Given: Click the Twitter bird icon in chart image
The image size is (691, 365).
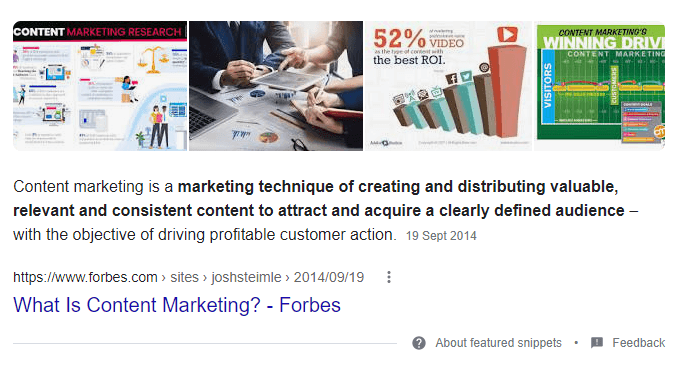Looking at the screenshot, I should point(465,77).
